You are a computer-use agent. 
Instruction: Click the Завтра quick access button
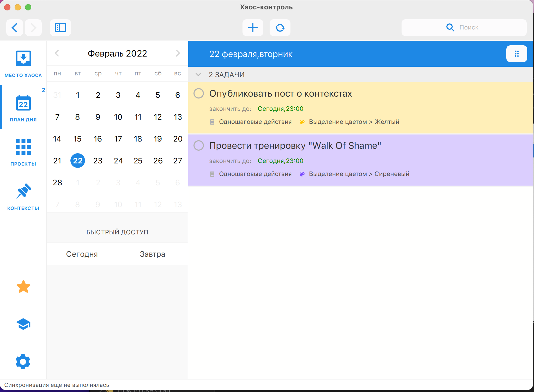153,254
